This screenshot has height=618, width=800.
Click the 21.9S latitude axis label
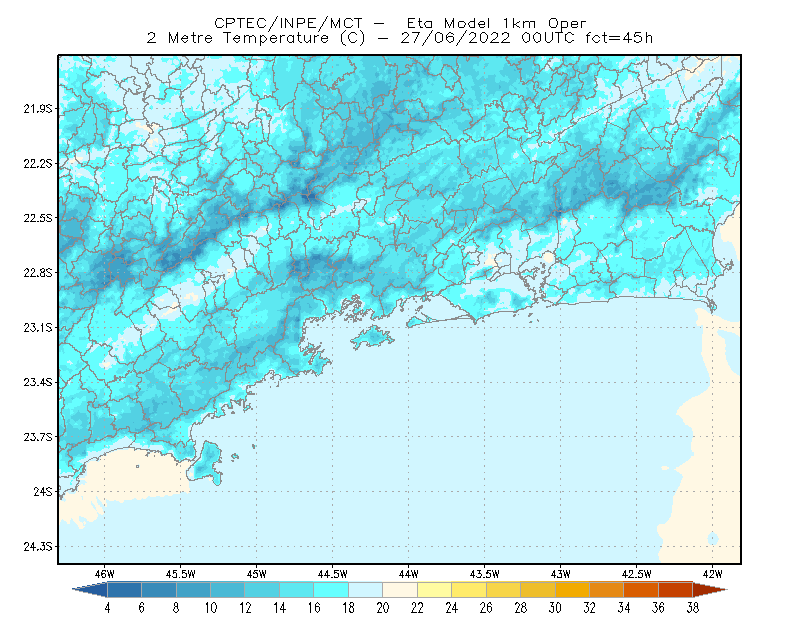37,109
